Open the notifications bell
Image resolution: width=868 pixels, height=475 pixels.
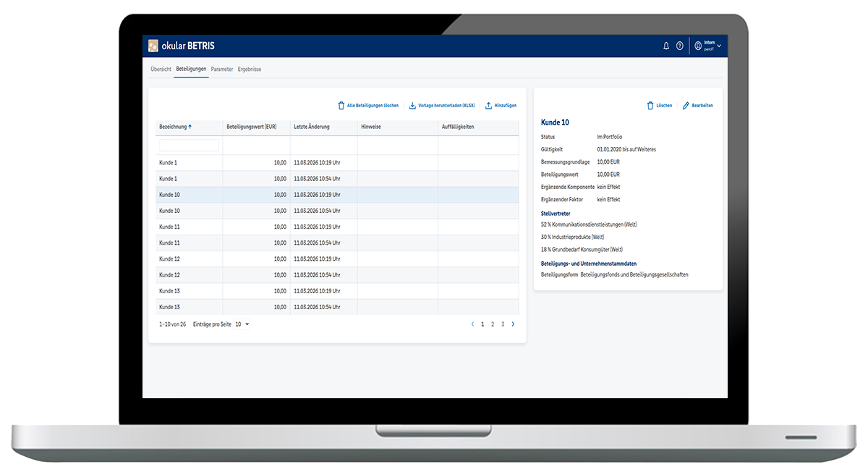pos(666,46)
